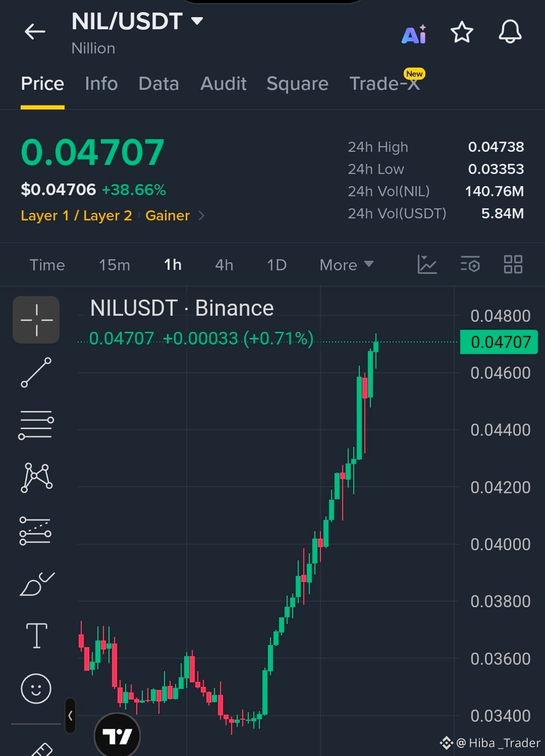The height and width of the screenshot is (756, 545).
Task: Open chart settings icon
Action: (470, 264)
